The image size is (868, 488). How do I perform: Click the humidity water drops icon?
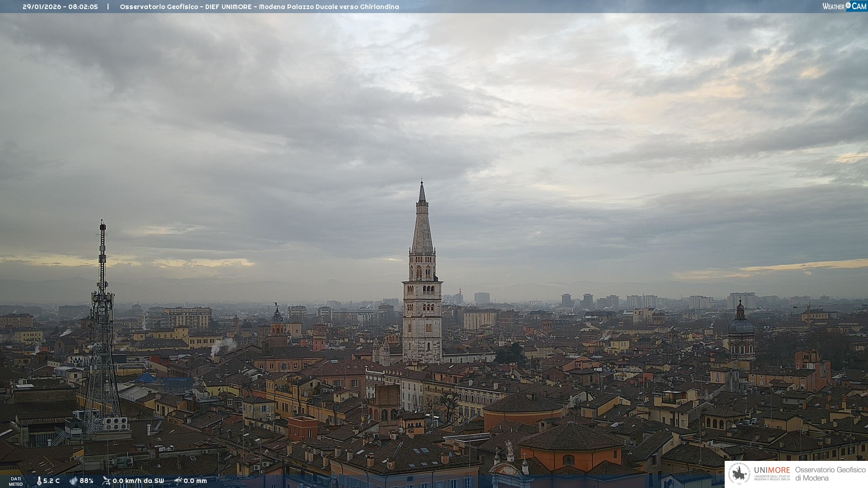(x=73, y=481)
